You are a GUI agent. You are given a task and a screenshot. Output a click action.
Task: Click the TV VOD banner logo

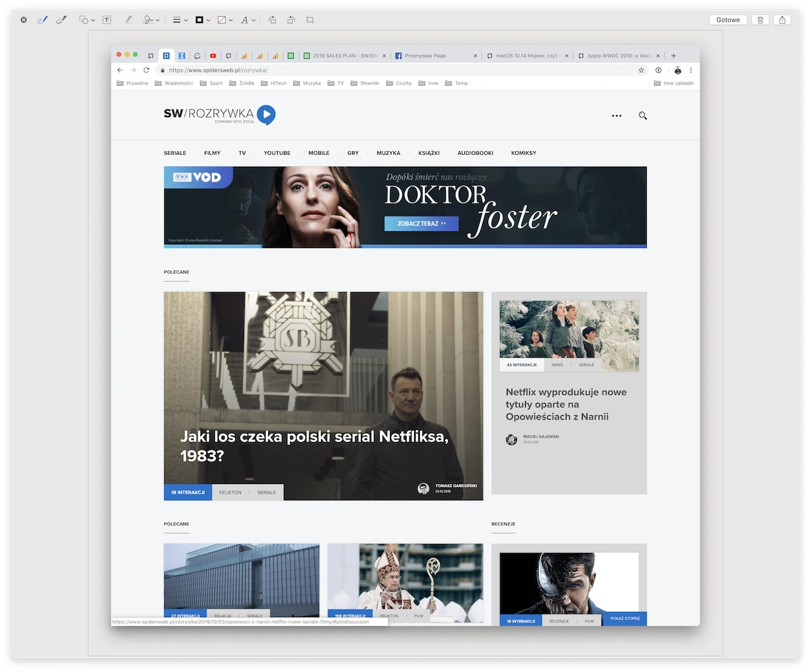click(197, 177)
